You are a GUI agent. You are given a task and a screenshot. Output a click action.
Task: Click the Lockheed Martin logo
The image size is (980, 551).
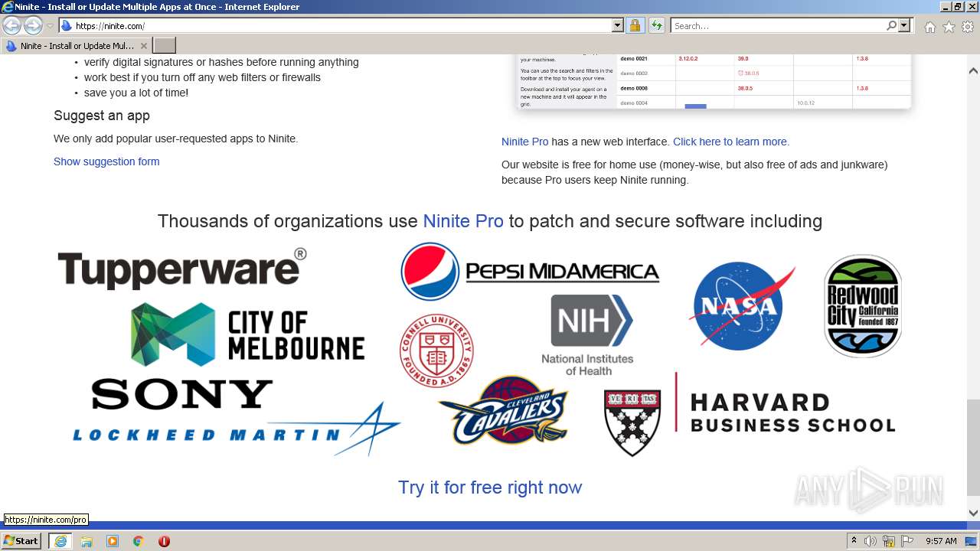click(237, 430)
